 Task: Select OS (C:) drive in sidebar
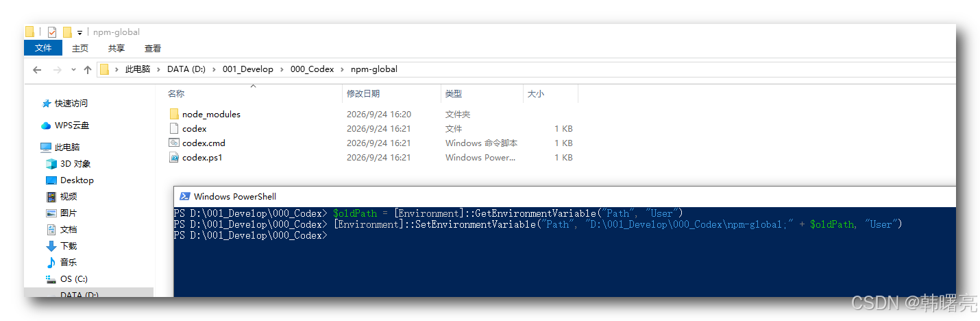pos(74,279)
